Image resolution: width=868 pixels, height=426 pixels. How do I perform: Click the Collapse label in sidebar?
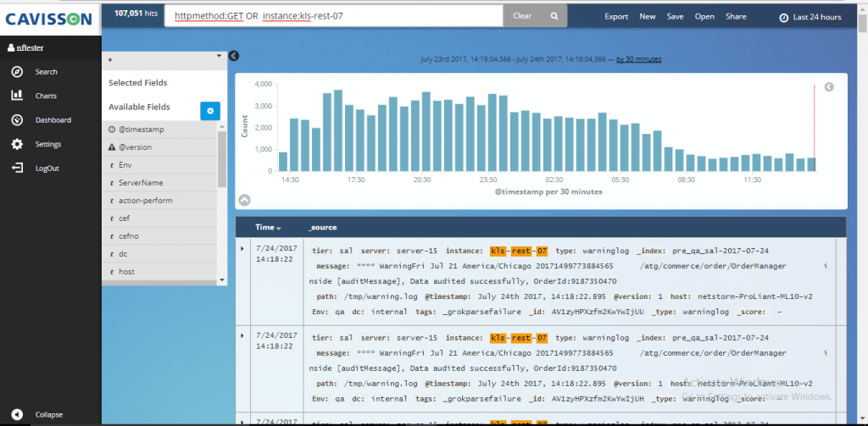click(x=48, y=414)
